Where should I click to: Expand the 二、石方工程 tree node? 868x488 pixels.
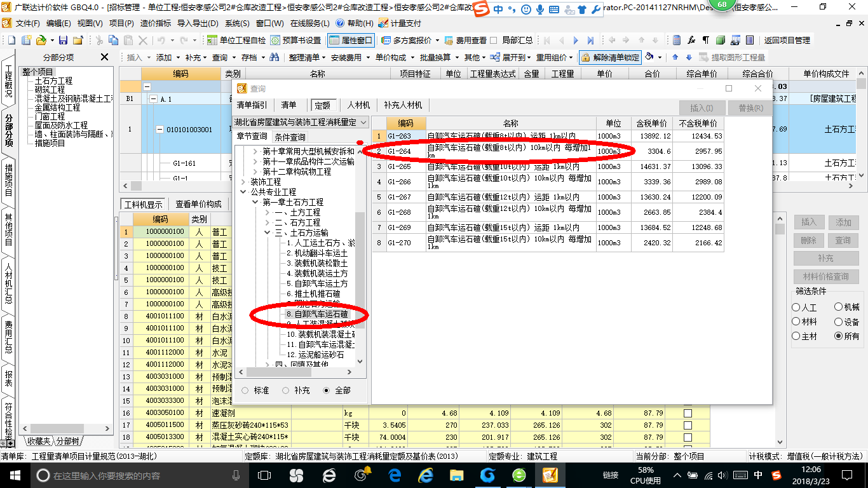(x=268, y=222)
